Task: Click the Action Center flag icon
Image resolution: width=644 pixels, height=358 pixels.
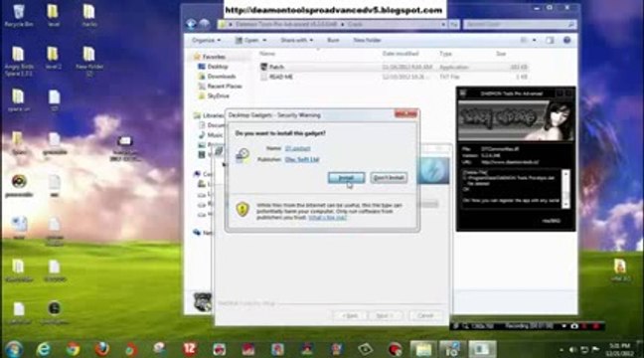Action: pos(595,350)
